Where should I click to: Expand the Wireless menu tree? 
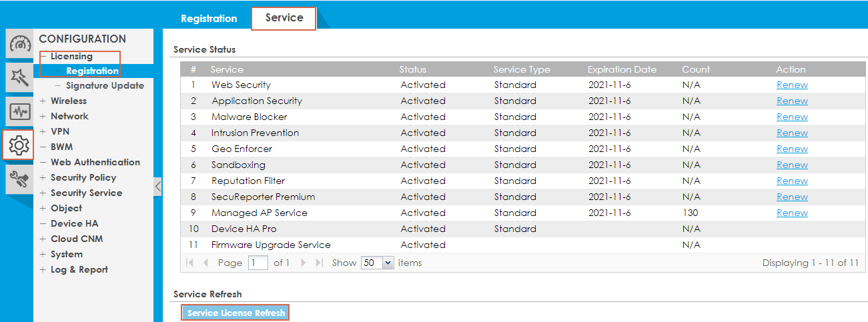click(43, 101)
